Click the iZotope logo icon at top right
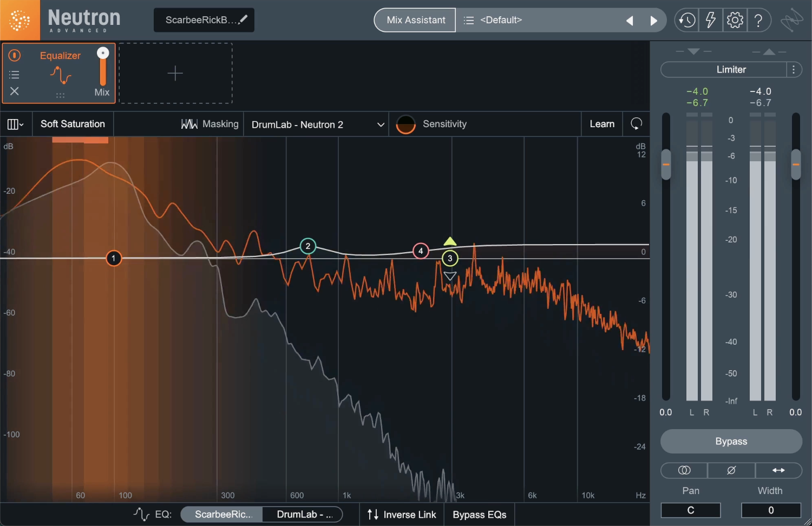This screenshot has width=812, height=526. click(x=791, y=21)
